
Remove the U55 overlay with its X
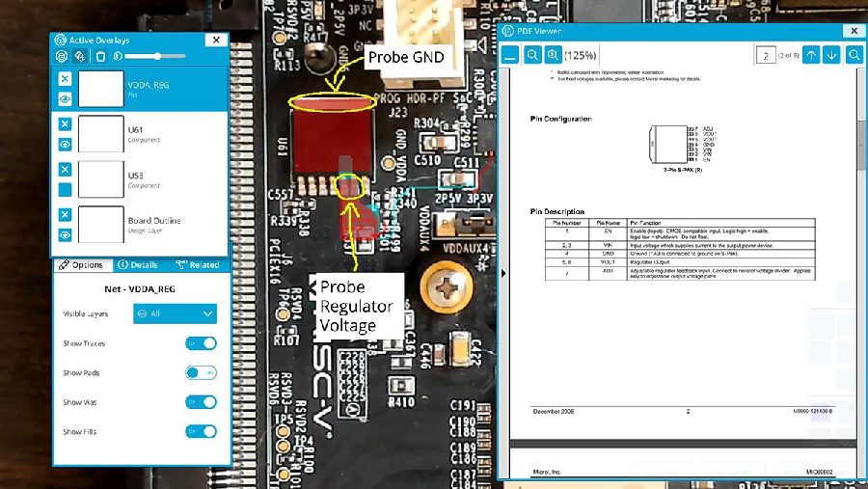coord(65,169)
